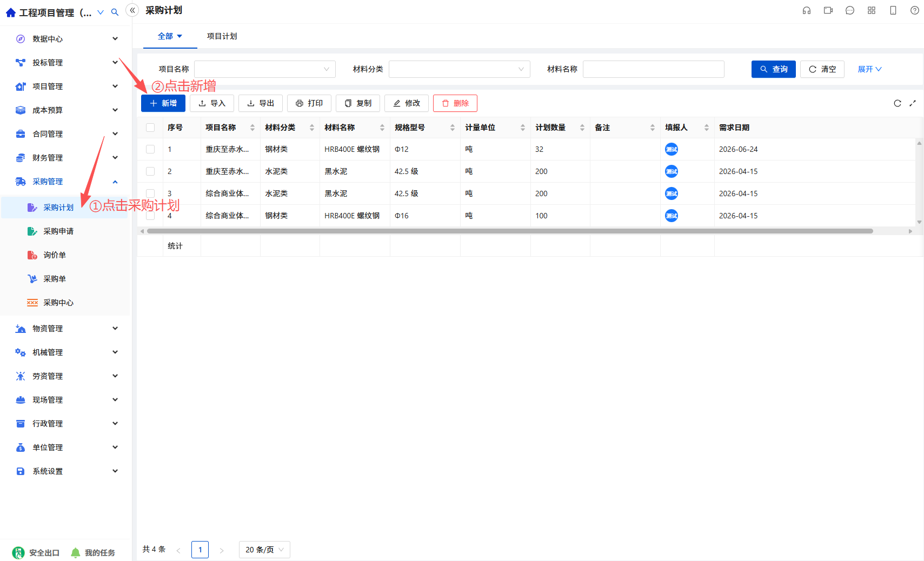Check the row 1 checkbox

(x=150, y=149)
